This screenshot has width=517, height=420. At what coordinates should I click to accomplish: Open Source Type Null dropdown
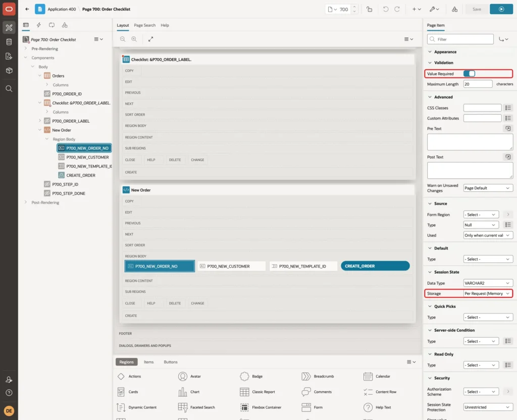click(481, 225)
